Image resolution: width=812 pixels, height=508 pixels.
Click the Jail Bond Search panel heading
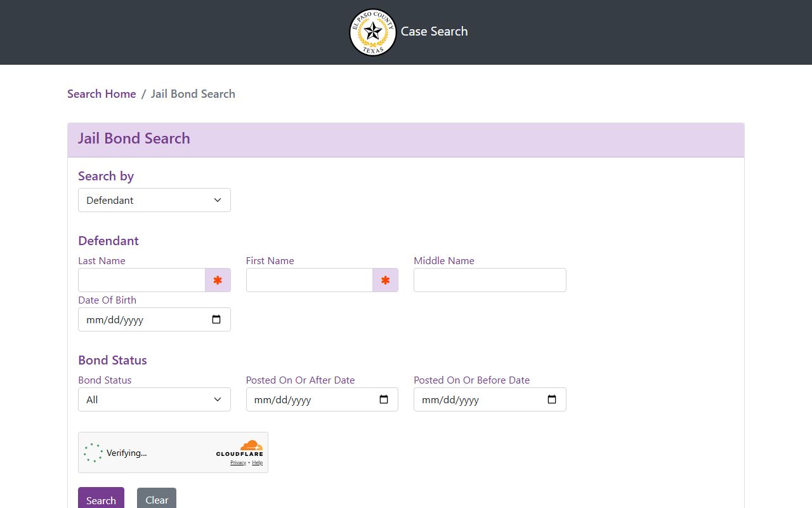[134, 138]
